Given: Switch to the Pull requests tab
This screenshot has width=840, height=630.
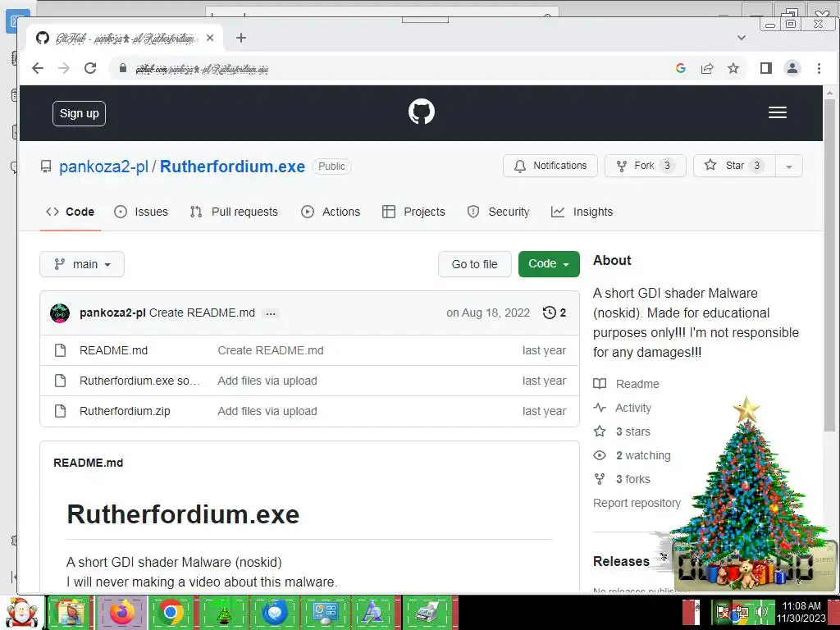Looking at the screenshot, I should point(234,212).
